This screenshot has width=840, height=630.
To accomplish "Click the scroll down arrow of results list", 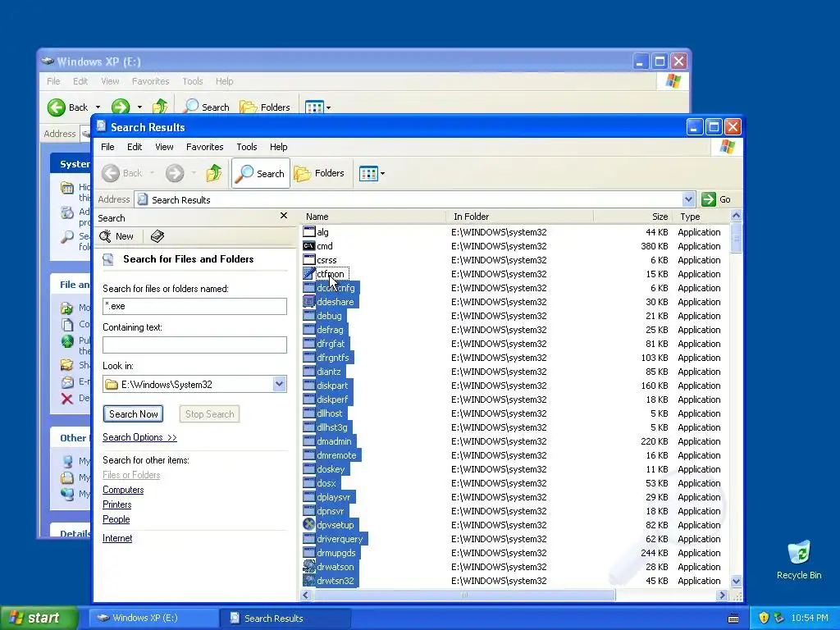I will 736,581.
